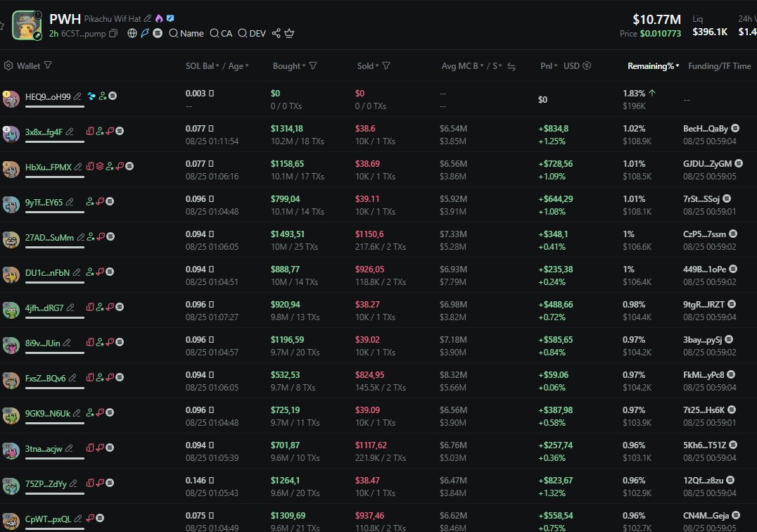
Task: Filter the Sold column
Action: tap(386, 65)
